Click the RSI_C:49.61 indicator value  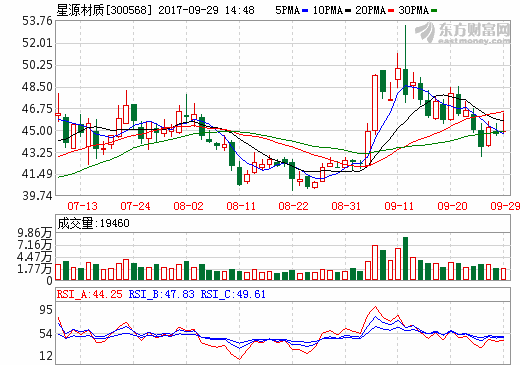click(233, 294)
